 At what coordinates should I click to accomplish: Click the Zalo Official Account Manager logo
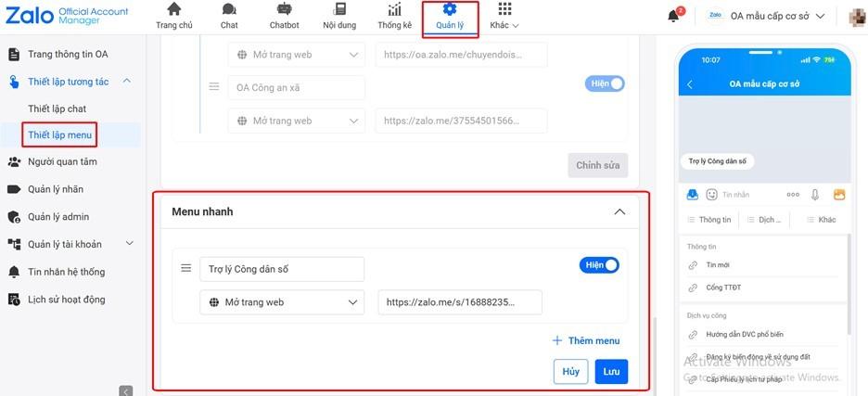[67, 16]
